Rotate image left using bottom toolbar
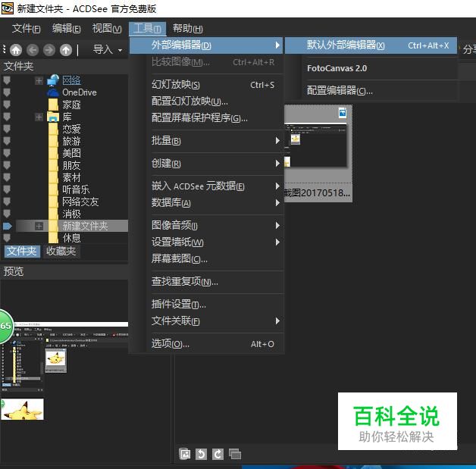This screenshot has width=476, height=469. pos(202,454)
